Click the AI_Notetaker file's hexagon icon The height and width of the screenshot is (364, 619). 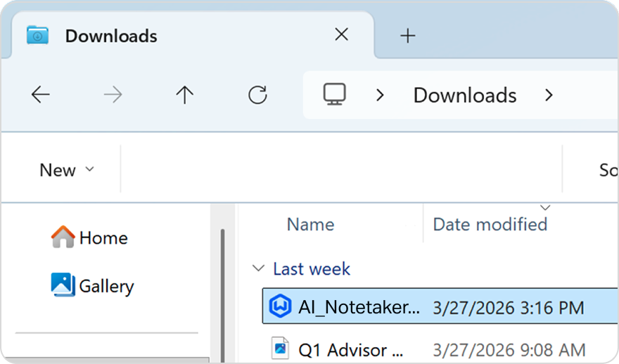[x=280, y=306]
